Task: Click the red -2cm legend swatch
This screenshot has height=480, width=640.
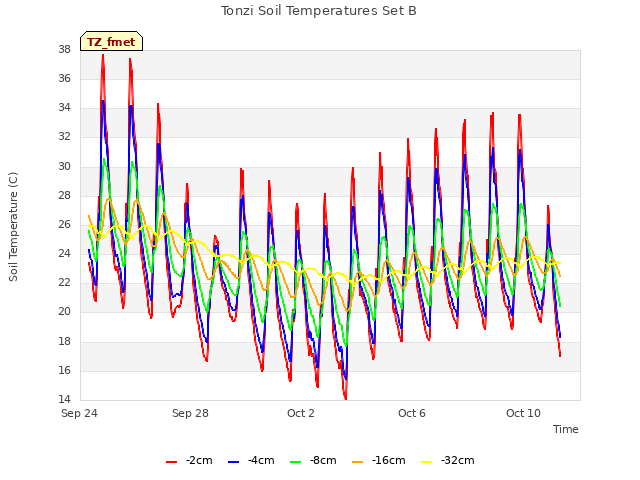Action: point(171,462)
